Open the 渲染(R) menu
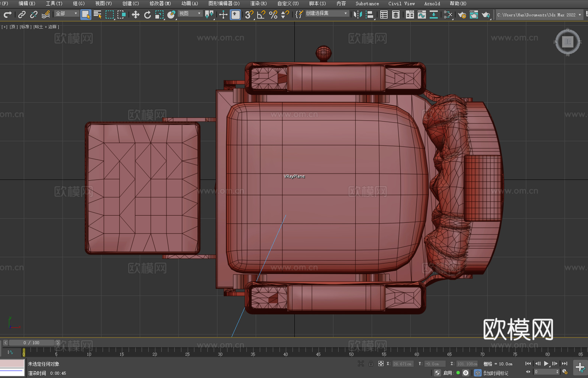The image size is (588, 378). click(258, 3)
